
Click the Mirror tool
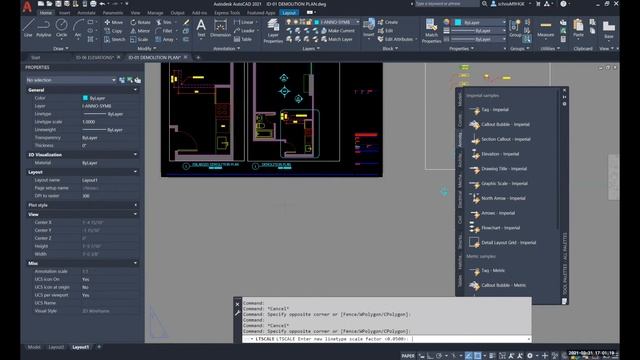pos(140,31)
